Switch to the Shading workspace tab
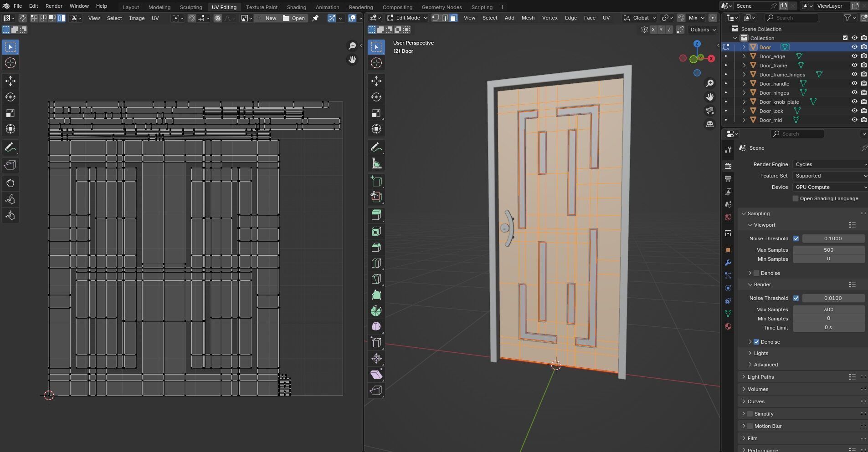This screenshot has height=452, width=868. (296, 7)
